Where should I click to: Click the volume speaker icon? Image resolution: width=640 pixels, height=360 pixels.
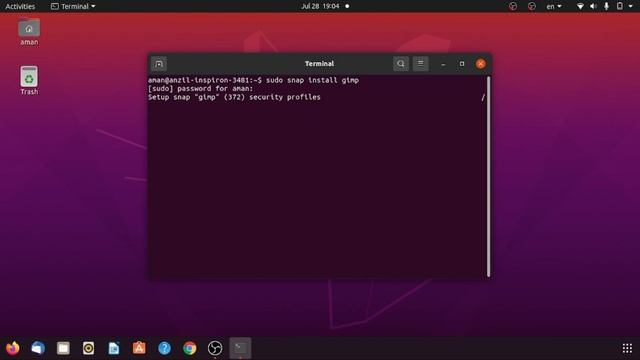[x=593, y=6]
